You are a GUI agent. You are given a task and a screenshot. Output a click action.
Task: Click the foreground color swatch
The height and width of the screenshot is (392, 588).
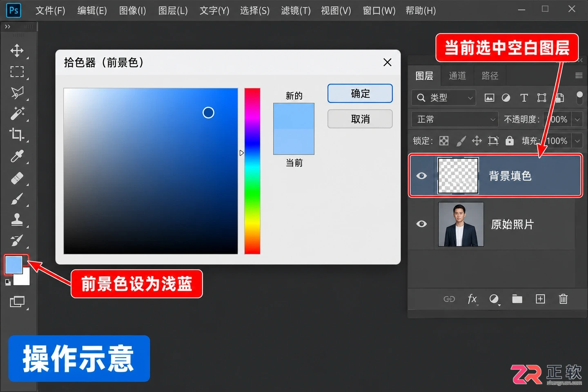[x=13, y=265]
